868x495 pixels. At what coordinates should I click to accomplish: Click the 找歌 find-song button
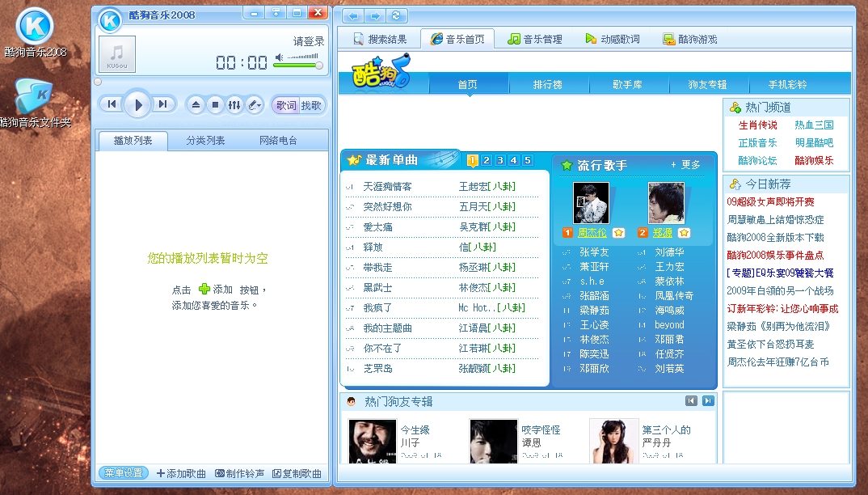pyautogui.click(x=311, y=105)
